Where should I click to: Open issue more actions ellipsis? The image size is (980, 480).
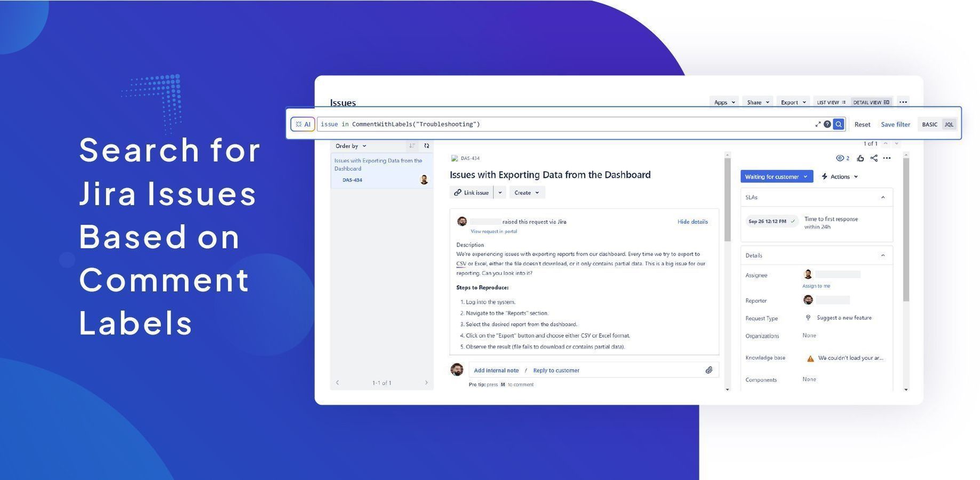click(x=887, y=158)
